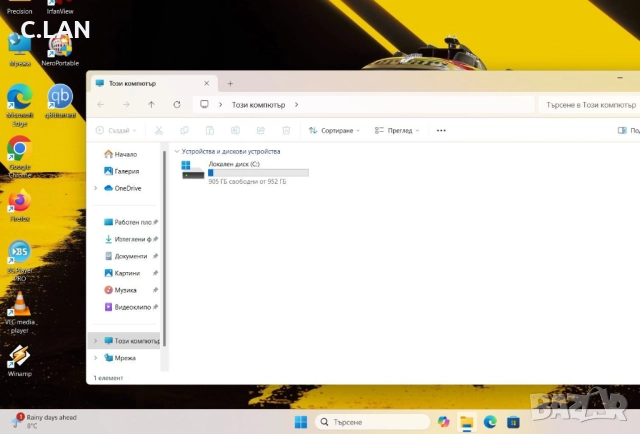The image size is (640, 434).
Task: Open the Преглед view dropdown
Action: coord(396,130)
